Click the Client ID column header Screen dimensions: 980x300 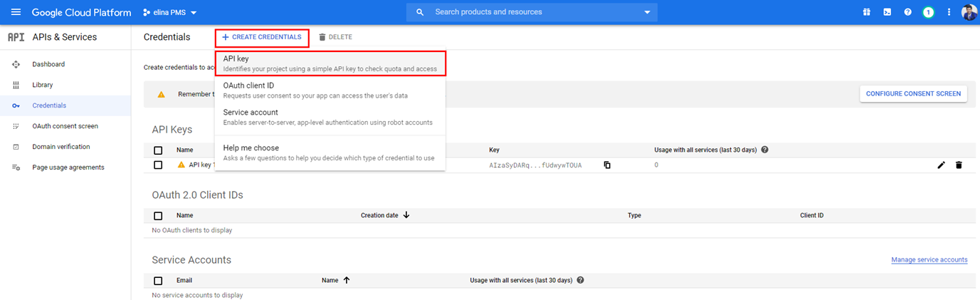tap(811, 215)
